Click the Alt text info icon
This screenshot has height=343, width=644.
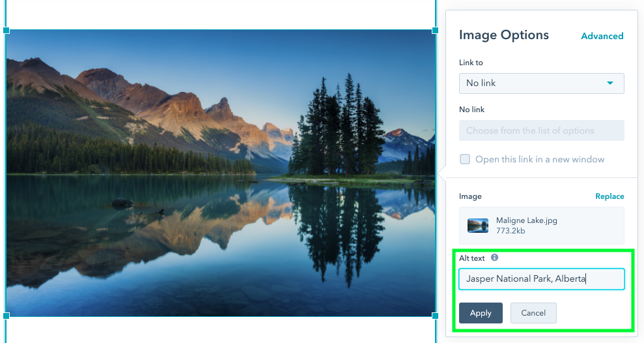(x=494, y=258)
